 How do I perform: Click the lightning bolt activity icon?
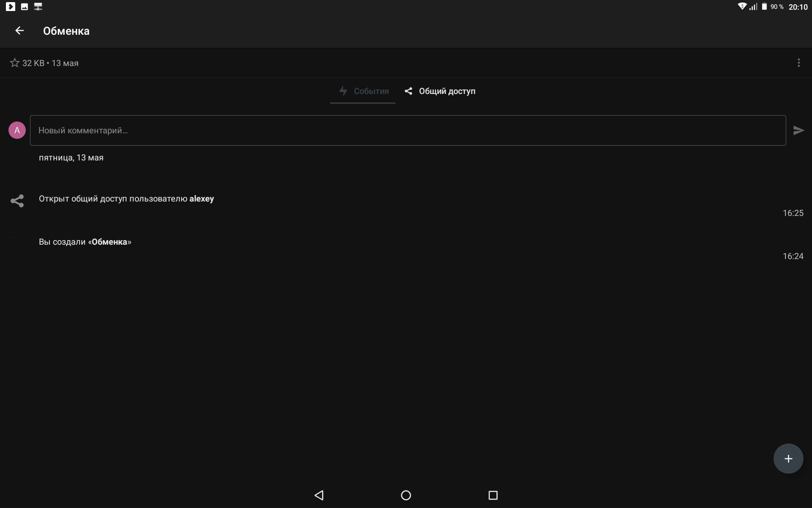(x=343, y=91)
